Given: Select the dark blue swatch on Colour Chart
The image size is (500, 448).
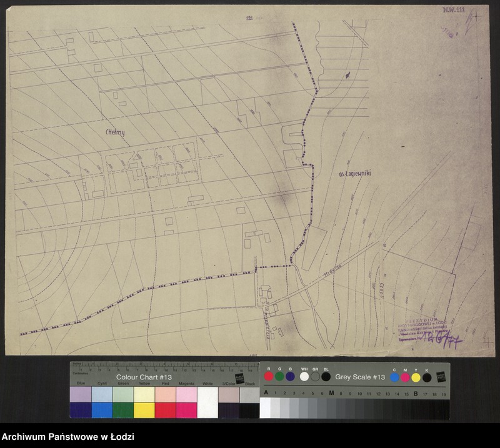Looking at the screenshot, I should click(81, 410).
